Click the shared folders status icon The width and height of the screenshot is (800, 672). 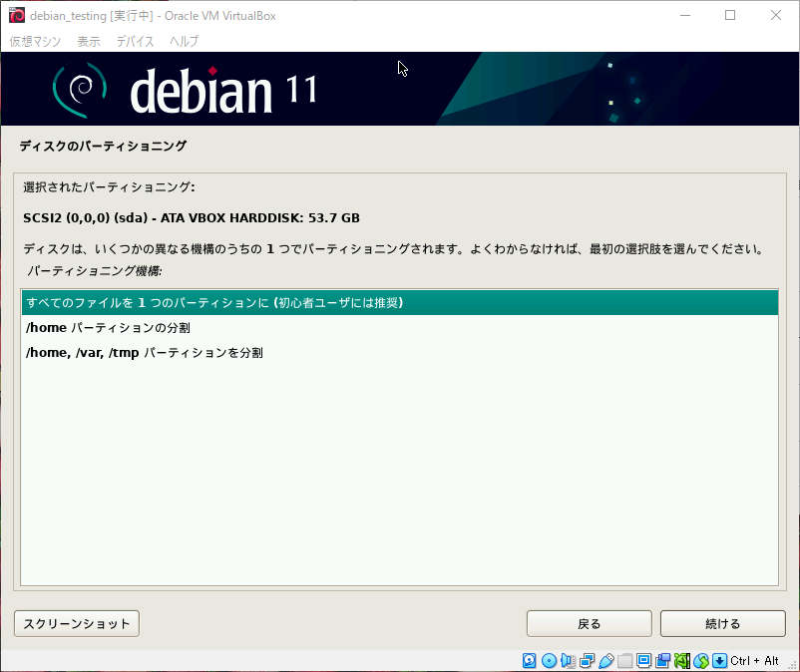point(625,661)
